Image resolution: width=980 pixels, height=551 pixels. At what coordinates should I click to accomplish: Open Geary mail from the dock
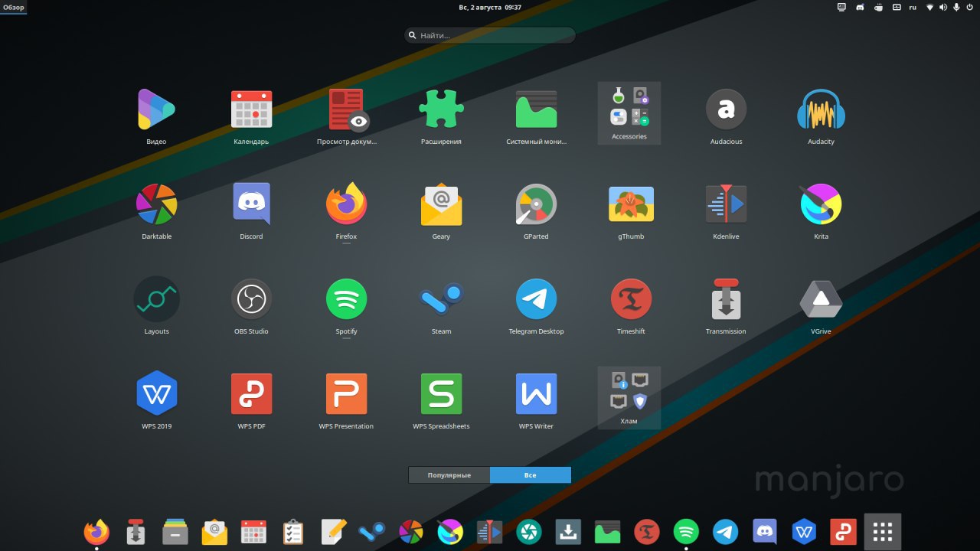click(x=214, y=531)
